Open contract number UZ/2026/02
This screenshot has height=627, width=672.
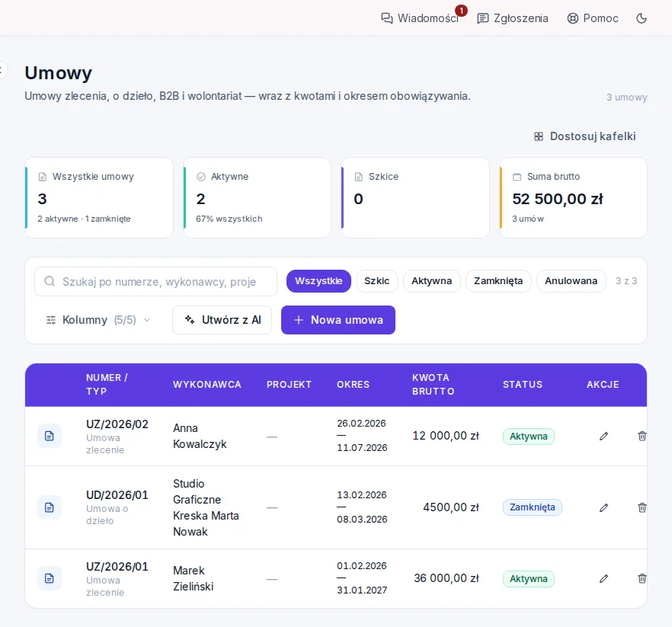[117, 424]
